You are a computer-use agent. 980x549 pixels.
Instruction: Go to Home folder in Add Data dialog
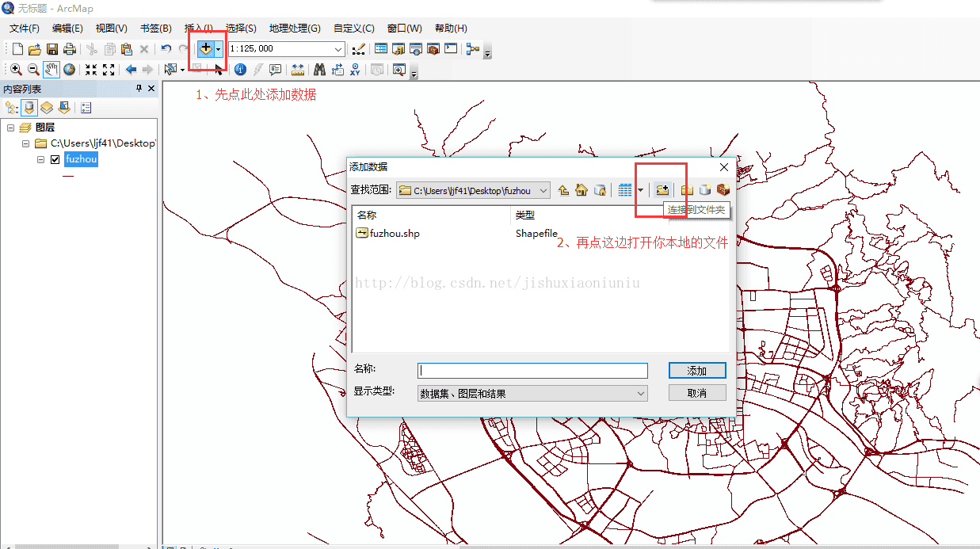(x=582, y=189)
